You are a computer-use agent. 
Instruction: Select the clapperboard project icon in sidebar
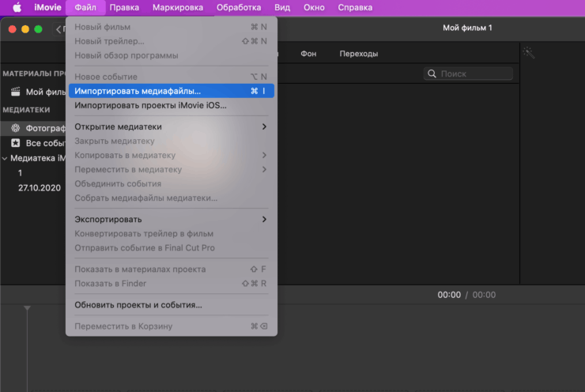(x=15, y=92)
